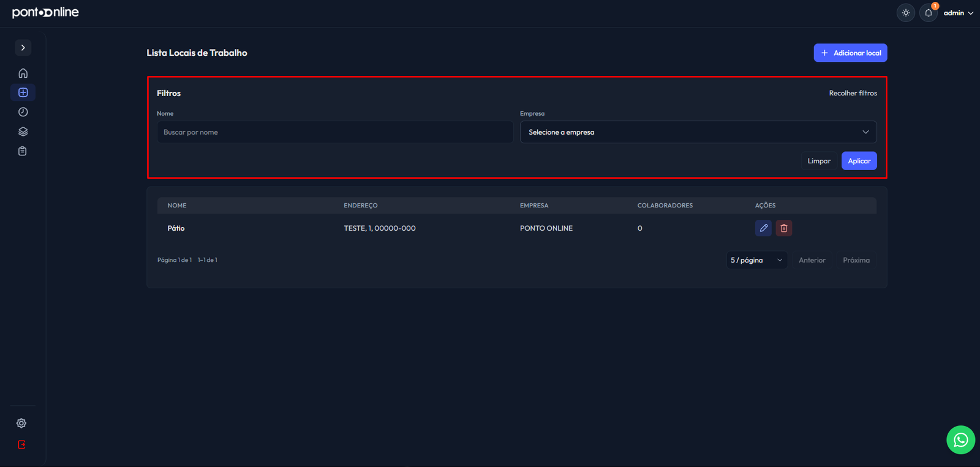The image size is (980, 467).
Task: Delete the Pátio row with trash icon
Action: pos(784,228)
